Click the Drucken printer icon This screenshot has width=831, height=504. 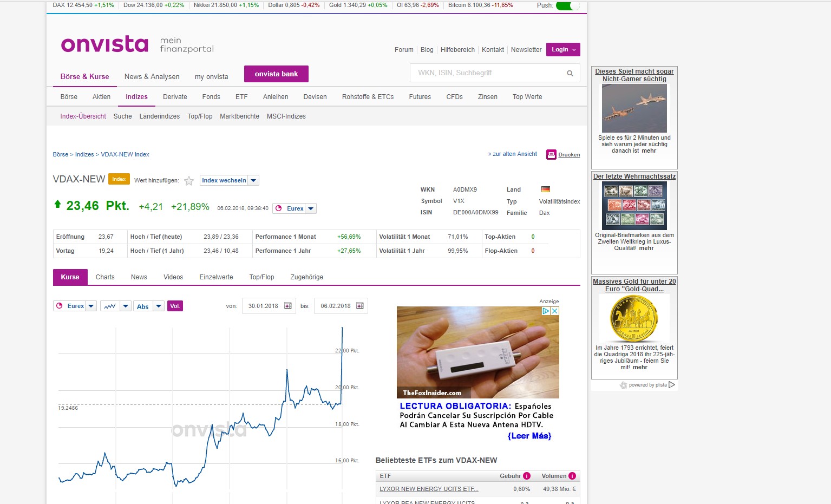click(x=551, y=154)
